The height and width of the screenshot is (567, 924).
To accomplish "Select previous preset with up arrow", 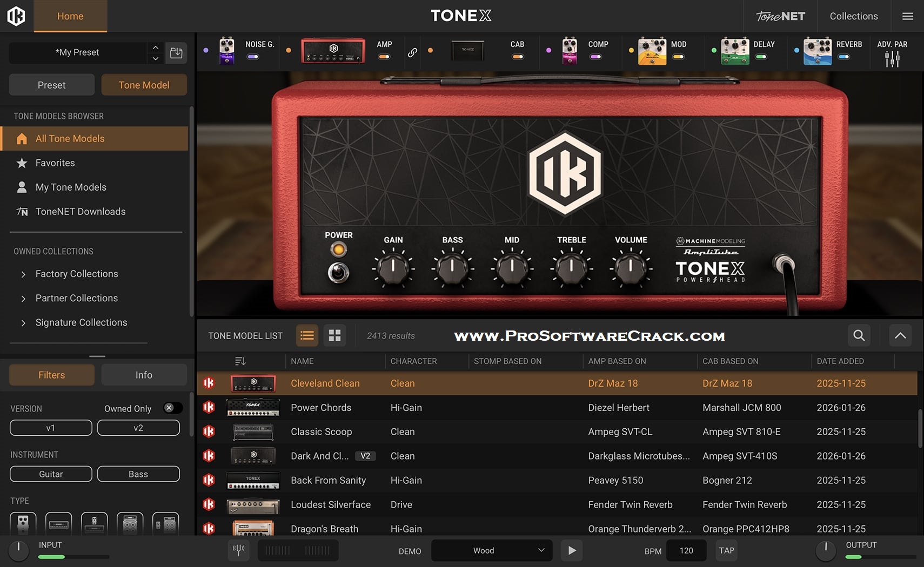I will (x=155, y=47).
